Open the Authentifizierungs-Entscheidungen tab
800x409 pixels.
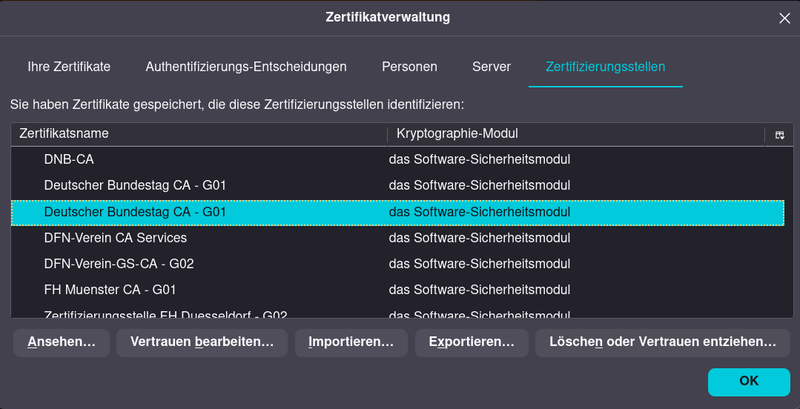click(x=246, y=67)
